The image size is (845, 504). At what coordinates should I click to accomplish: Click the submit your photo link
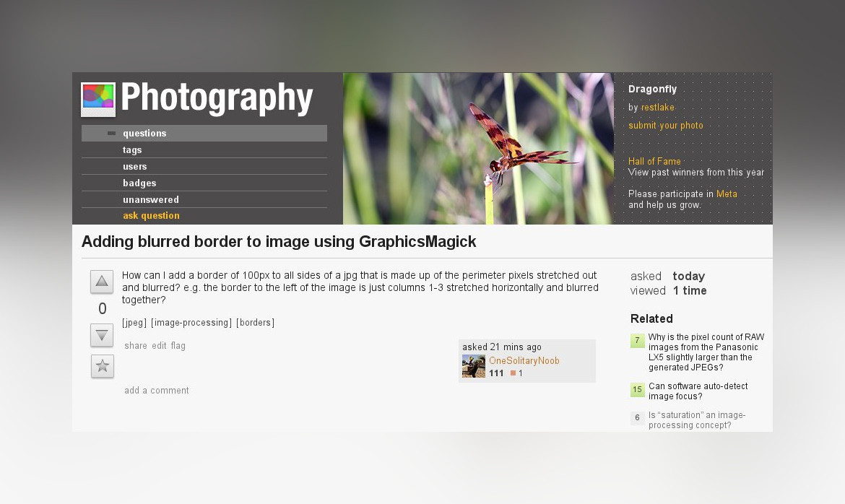tap(666, 126)
